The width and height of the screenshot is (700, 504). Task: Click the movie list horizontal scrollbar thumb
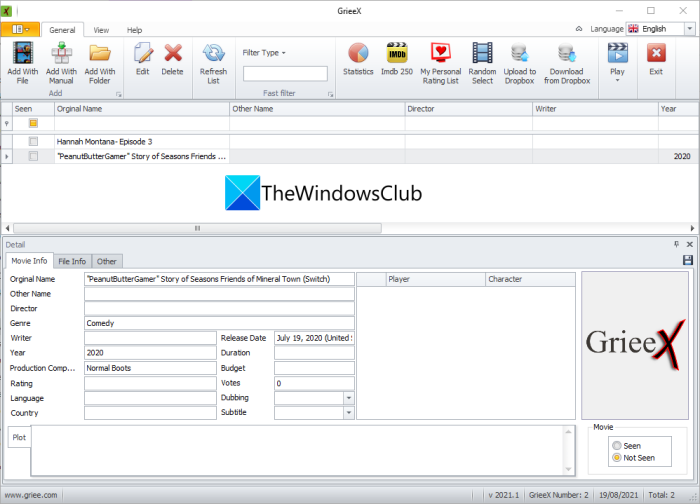pos(197,228)
